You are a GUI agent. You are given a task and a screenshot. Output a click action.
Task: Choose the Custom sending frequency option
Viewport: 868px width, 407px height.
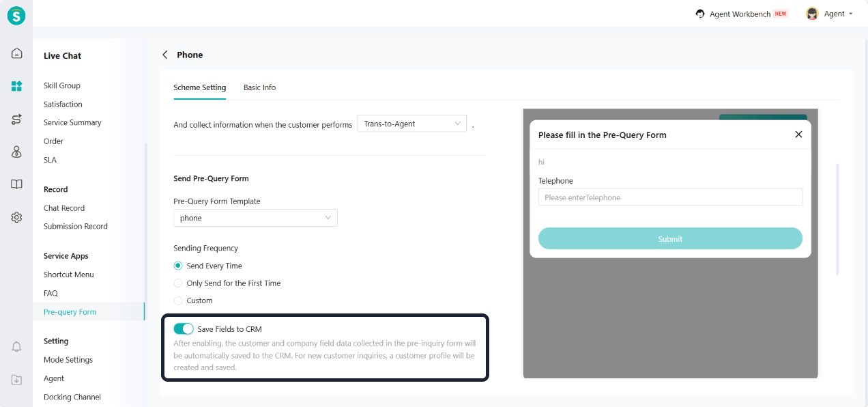pyautogui.click(x=178, y=300)
